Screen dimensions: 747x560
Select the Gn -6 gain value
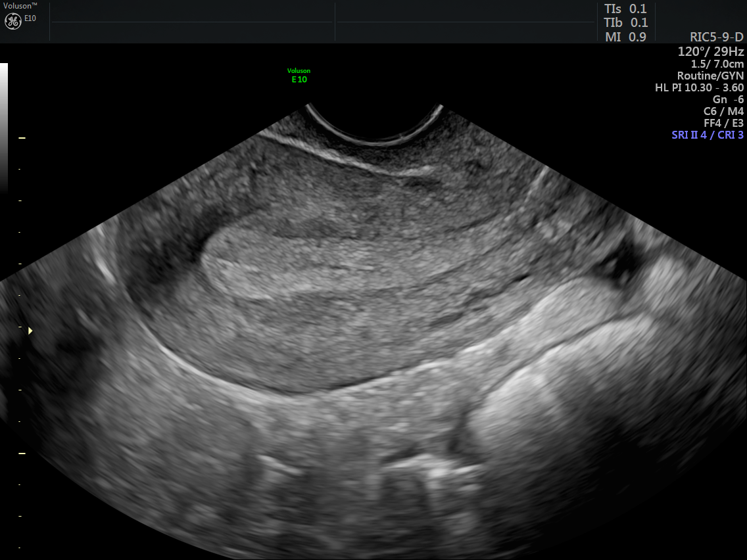[728, 100]
